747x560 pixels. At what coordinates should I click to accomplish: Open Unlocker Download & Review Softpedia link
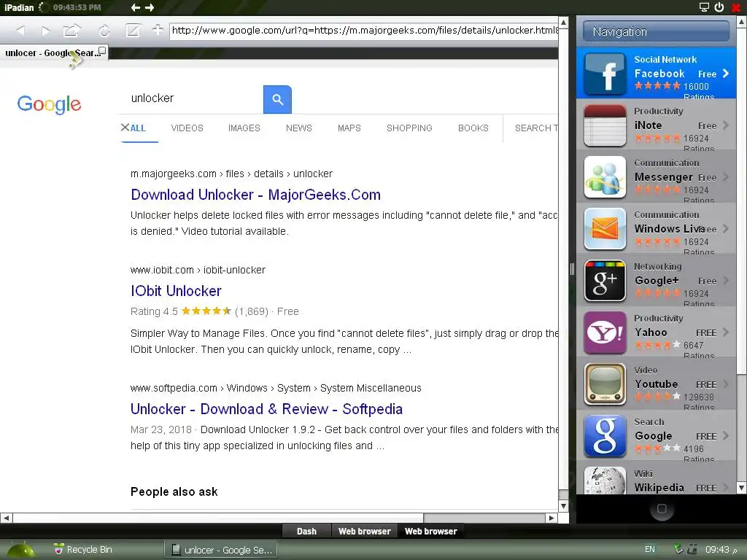[266, 409]
